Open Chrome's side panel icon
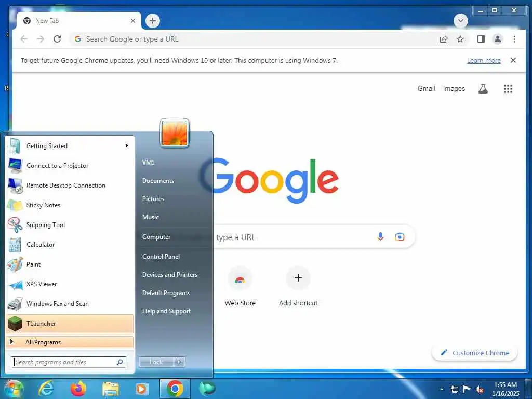 coord(481,39)
